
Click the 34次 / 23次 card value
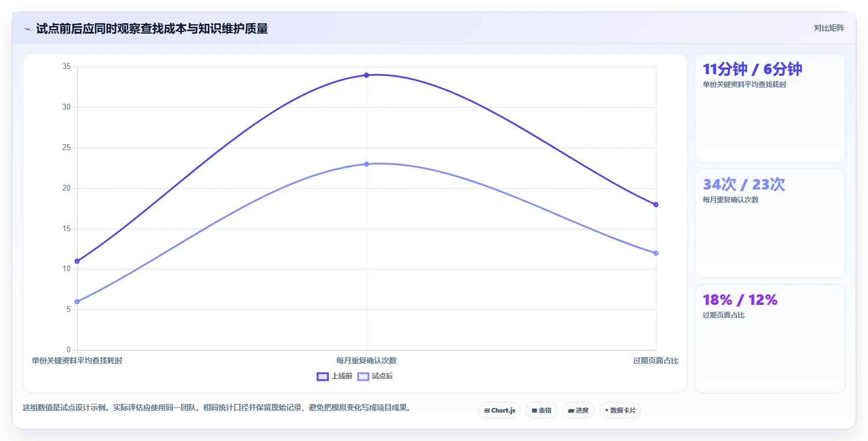point(743,185)
